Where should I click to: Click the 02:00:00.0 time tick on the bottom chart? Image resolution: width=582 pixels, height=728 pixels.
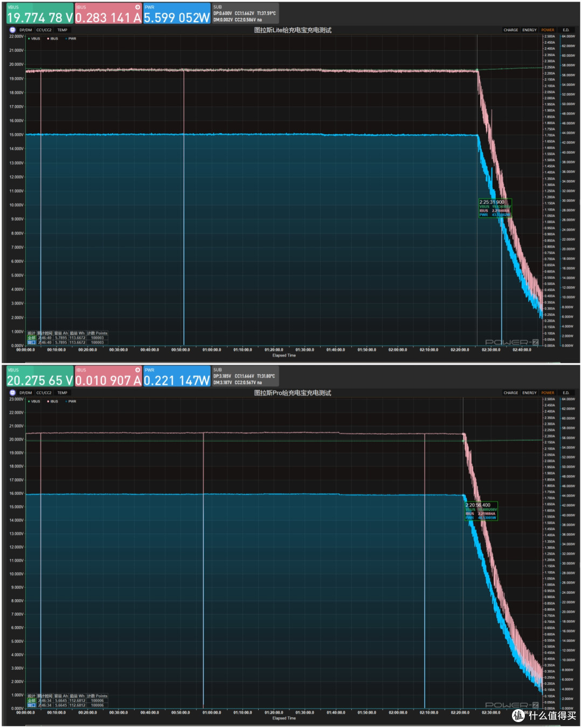pyautogui.click(x=398, y=713)
